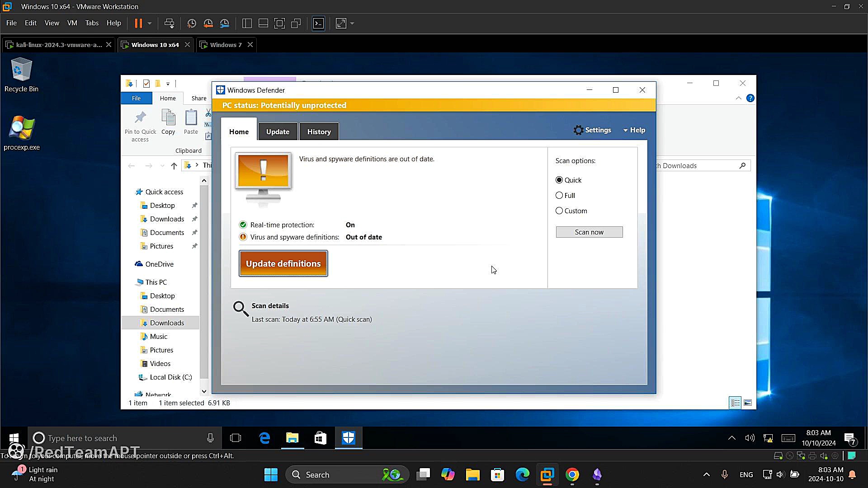Switch to kali-linux VM tab
This screenshot has height=488, width=868.
click(59, 45)
